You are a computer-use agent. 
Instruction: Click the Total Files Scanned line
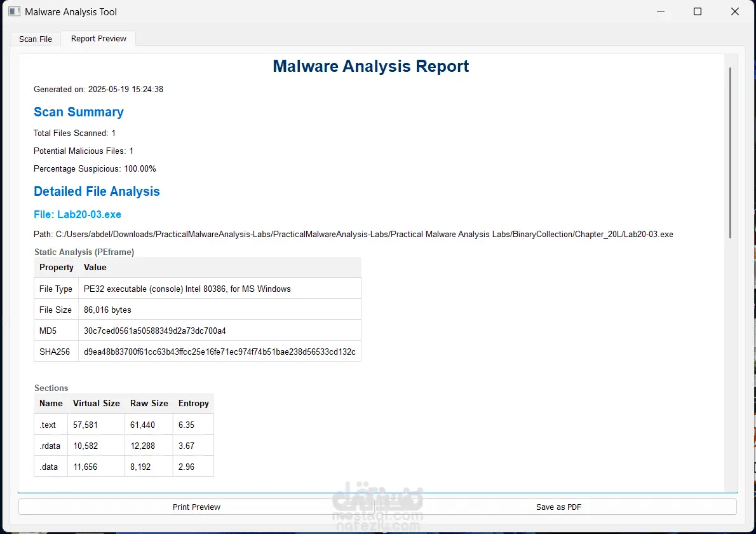click(x=75, y=133)
